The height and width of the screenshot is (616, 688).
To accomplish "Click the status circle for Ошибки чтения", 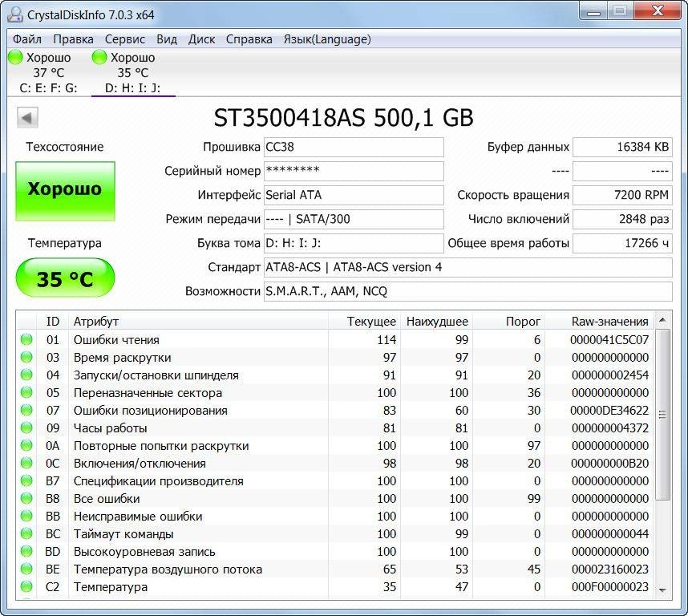I will pyautogui.click(x=26, y=339).
